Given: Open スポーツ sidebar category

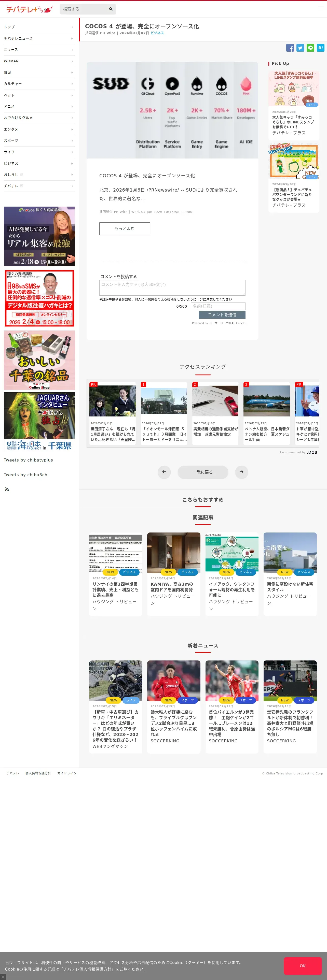Looking at the screenshot, I should 39,140.
